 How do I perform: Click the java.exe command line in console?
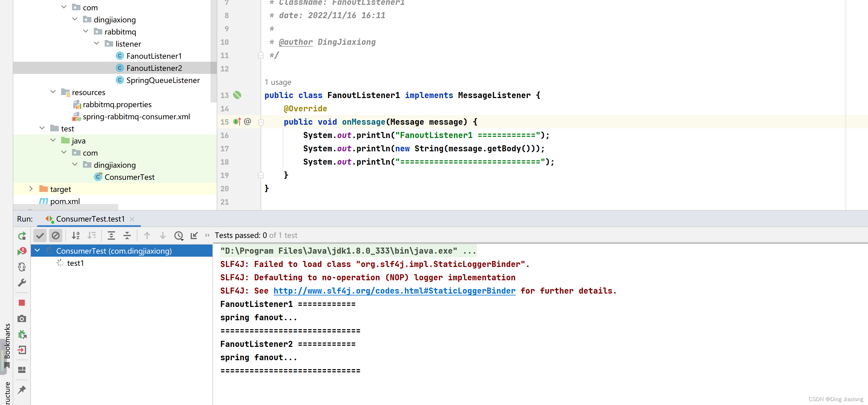pos(348,251)
